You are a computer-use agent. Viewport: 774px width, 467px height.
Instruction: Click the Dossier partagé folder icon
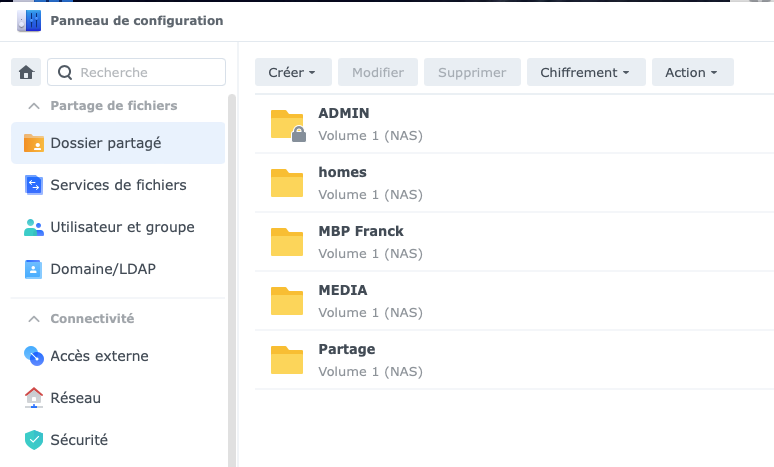pyautogui.click(x=34, y=143)
